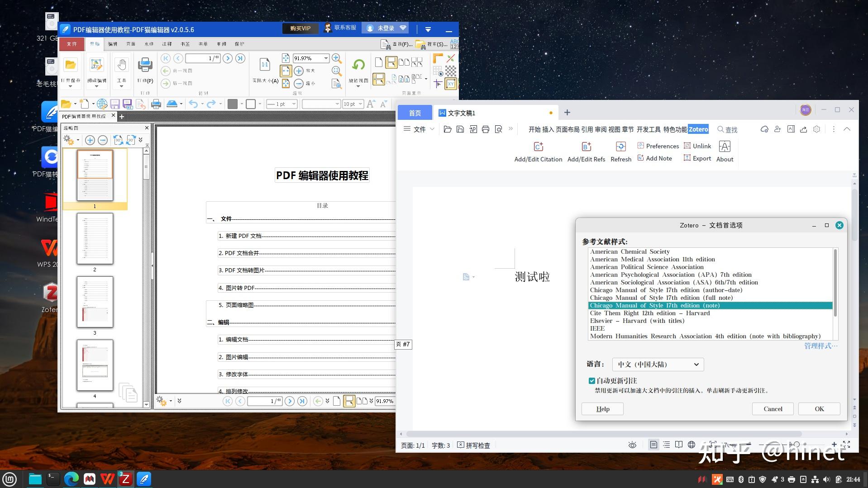Open 语言 language dropdown in Zotero dialog
Screen dimensions: 868x488
pyautogui.click(x=658, y=365)
